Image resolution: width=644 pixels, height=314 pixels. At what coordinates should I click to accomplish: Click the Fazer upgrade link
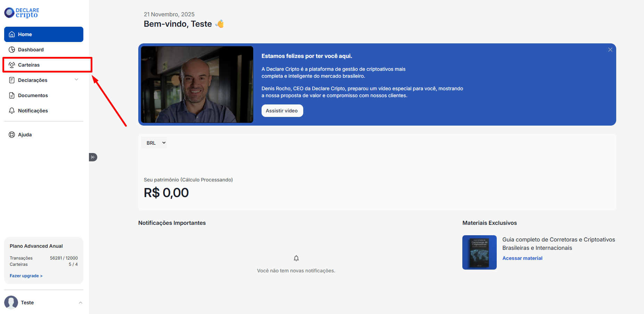[x=26, y=276]
